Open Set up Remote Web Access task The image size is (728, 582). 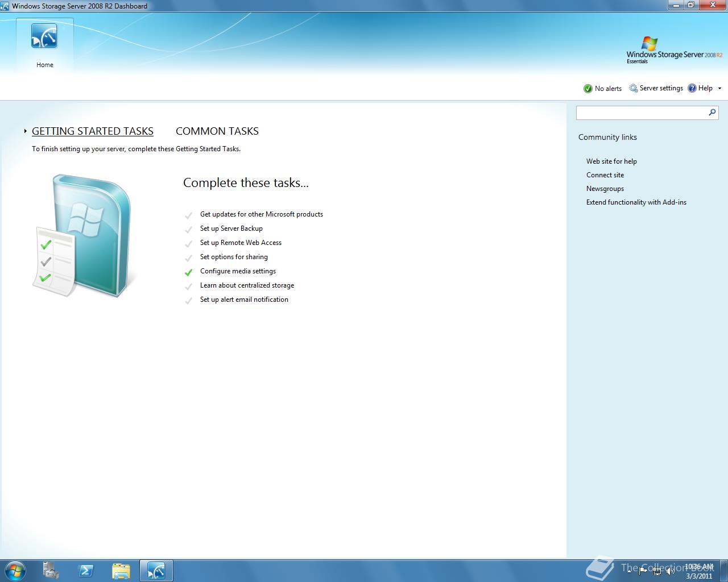coord(241,243)
